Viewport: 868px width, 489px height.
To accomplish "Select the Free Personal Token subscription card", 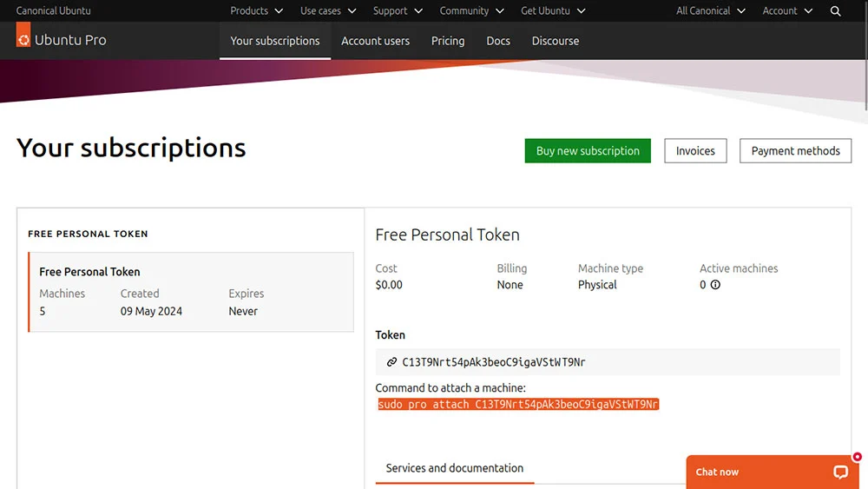I will 191,292.
